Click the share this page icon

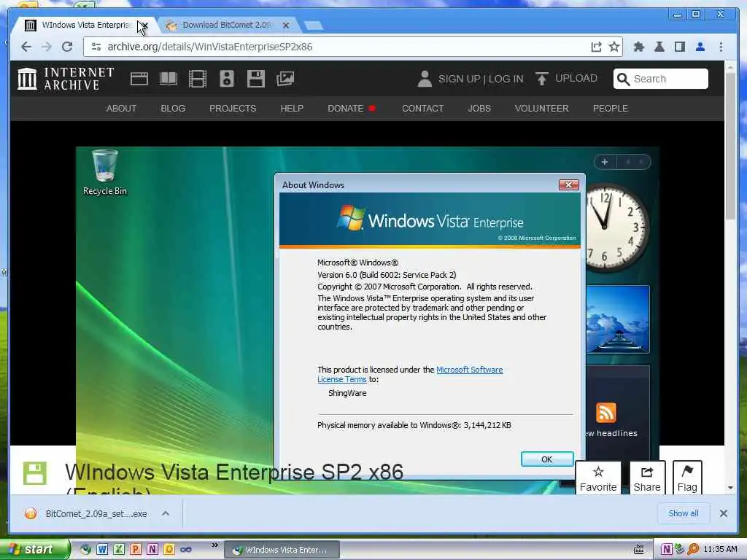point(596,47)
